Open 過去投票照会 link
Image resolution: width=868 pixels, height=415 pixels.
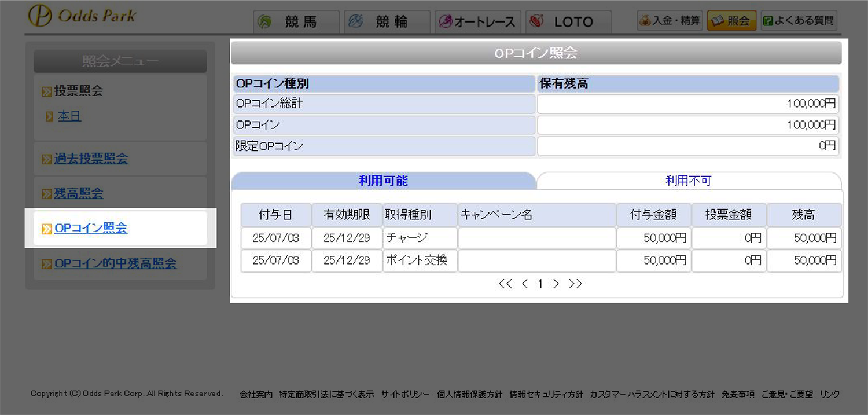pos(91,159)
